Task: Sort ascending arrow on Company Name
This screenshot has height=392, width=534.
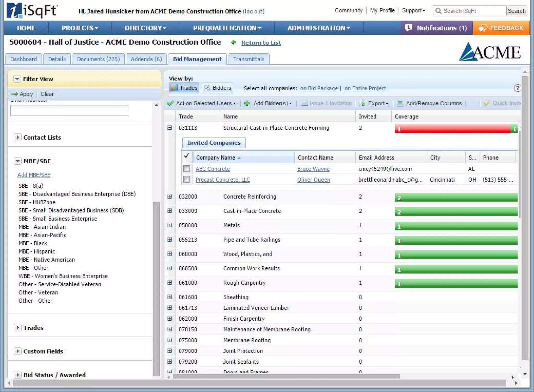Action: pyautogui.click(x=239, y=158)
